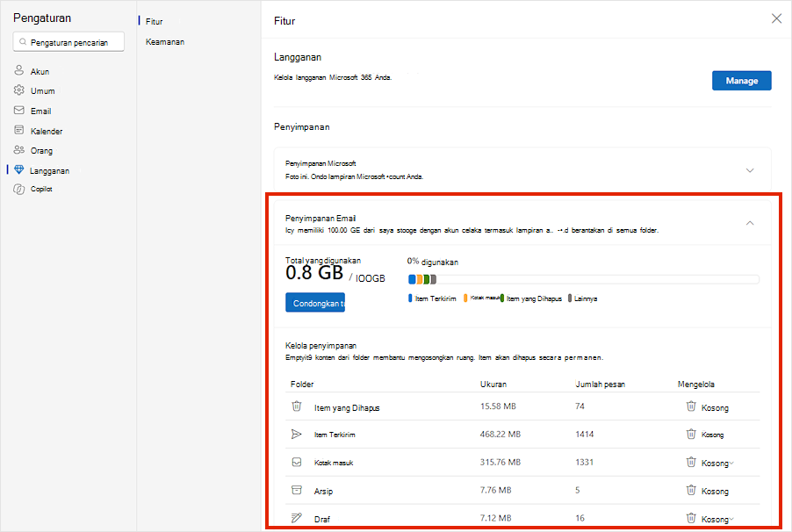
Task: Click the Folder column header
Action: click(302, 384)
